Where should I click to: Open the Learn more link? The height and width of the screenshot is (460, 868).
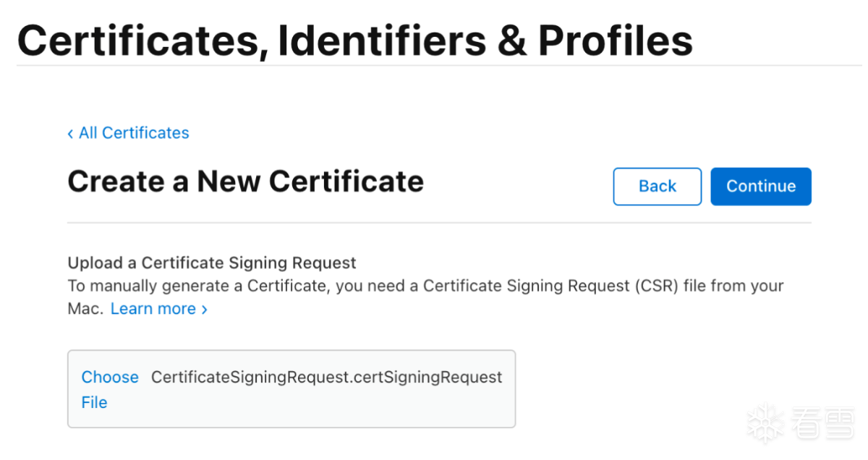[153, 309]
